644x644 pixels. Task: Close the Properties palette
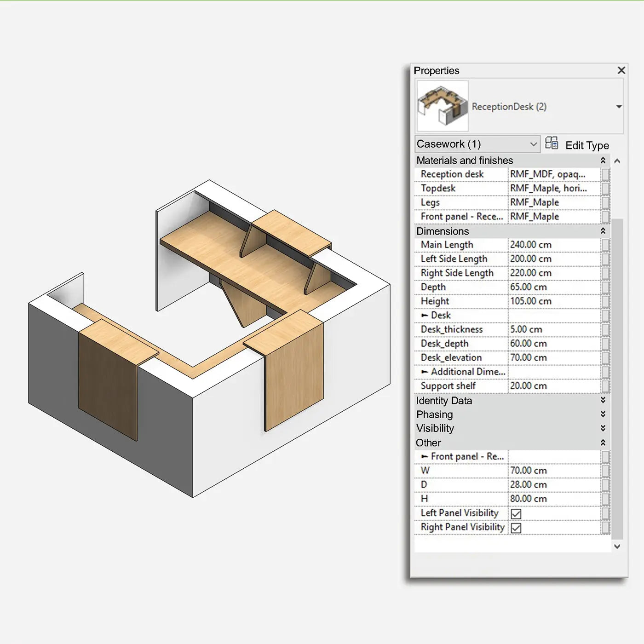click(621, 70)
